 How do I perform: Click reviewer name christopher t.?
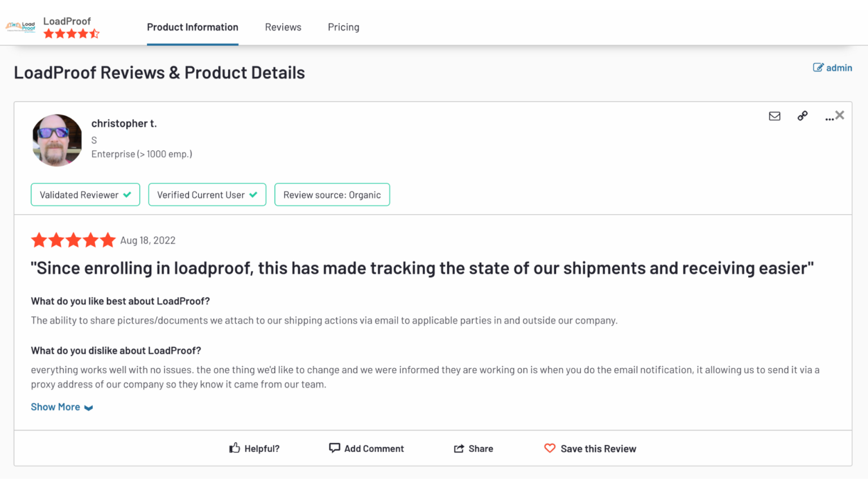click(x=124, y=123)
